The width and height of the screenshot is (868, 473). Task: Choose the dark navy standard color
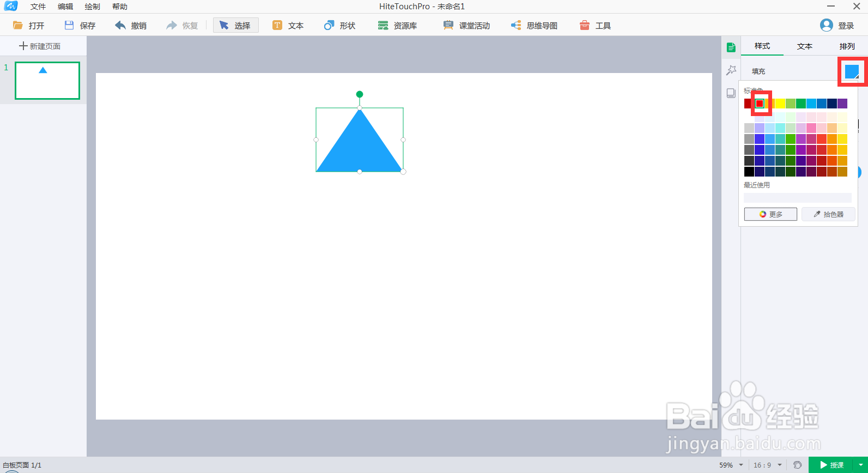[x=832, y=104]
